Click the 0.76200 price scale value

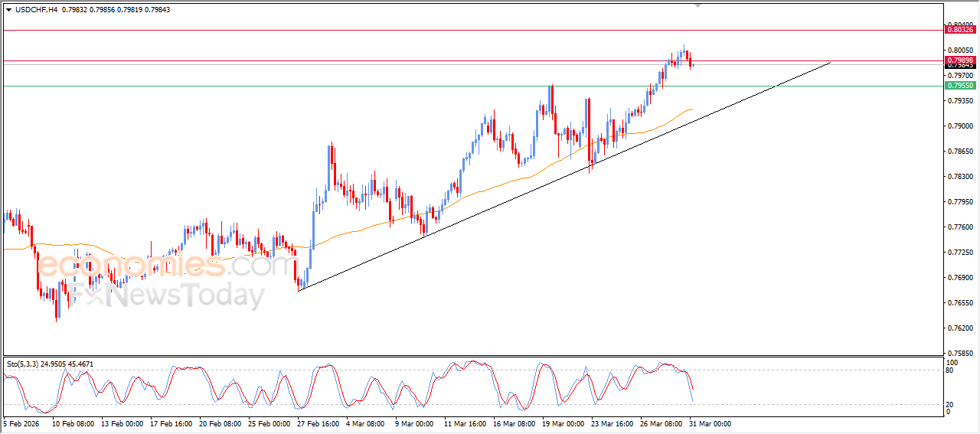[x=961, y=328]
